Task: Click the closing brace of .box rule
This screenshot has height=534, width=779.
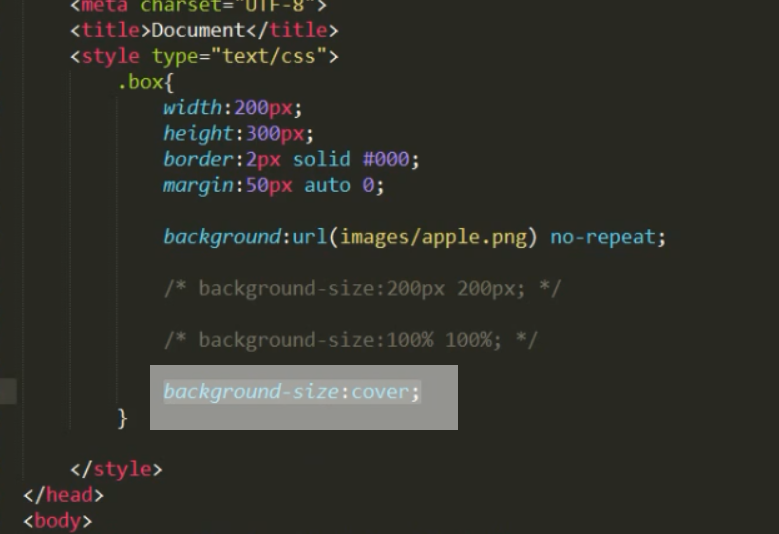Action: [122, 419]
